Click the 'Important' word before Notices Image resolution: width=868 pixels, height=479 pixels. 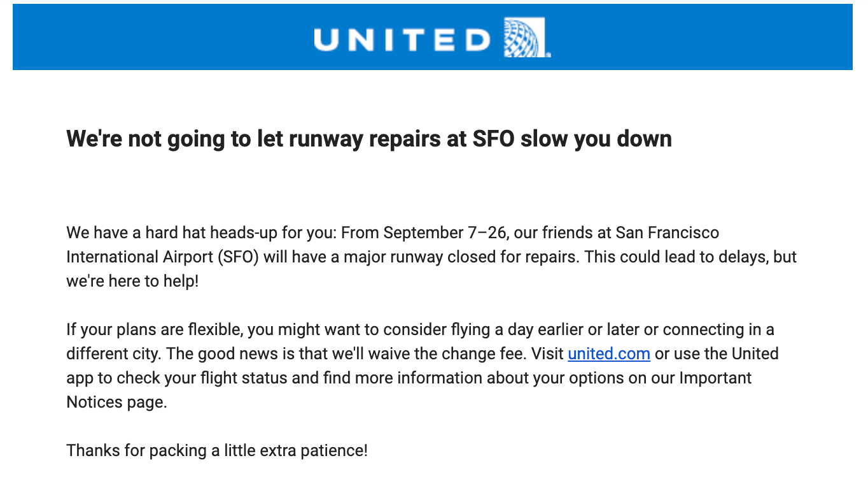pos(715,378)
